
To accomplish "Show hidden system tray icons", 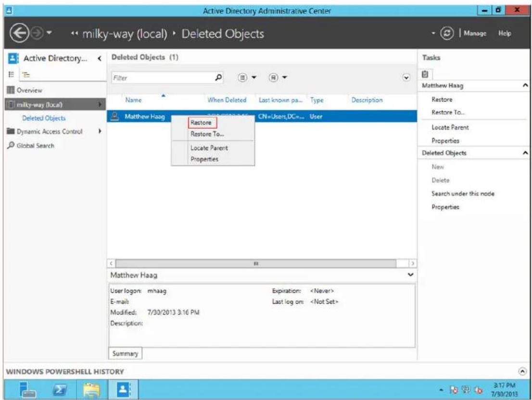I will [x=441, y=390].
